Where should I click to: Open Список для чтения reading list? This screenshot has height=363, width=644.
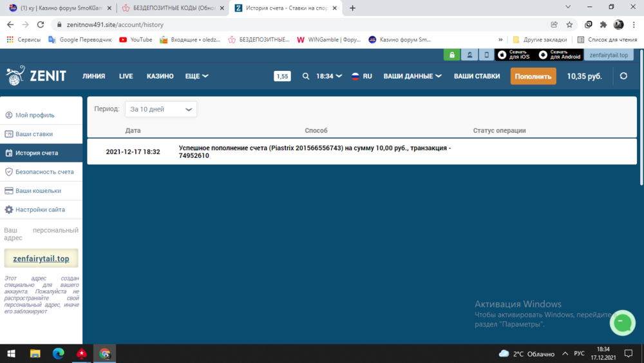pyautogui.click(x=607, y=39)
